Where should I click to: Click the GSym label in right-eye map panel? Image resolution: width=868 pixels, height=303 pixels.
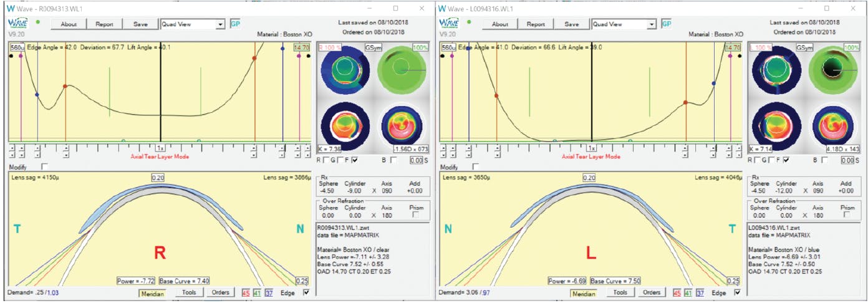click(x=372, y=47)
